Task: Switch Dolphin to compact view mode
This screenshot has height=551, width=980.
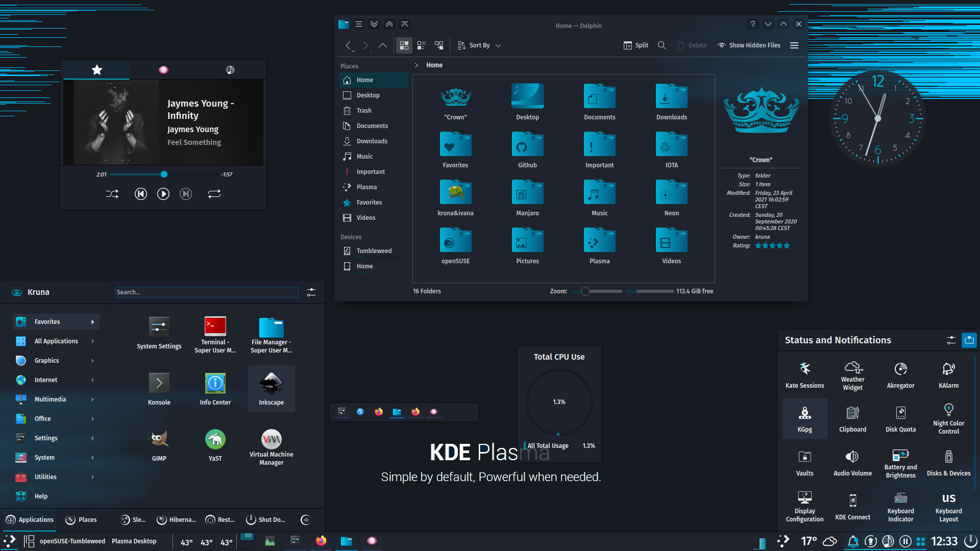Action: point(422,45)
